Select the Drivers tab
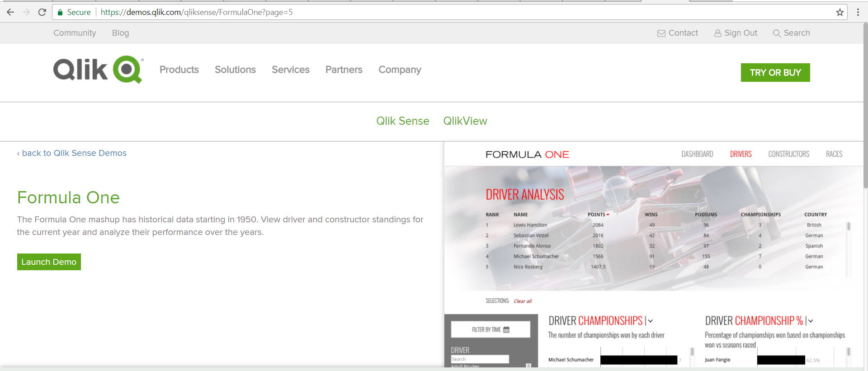 741,154
